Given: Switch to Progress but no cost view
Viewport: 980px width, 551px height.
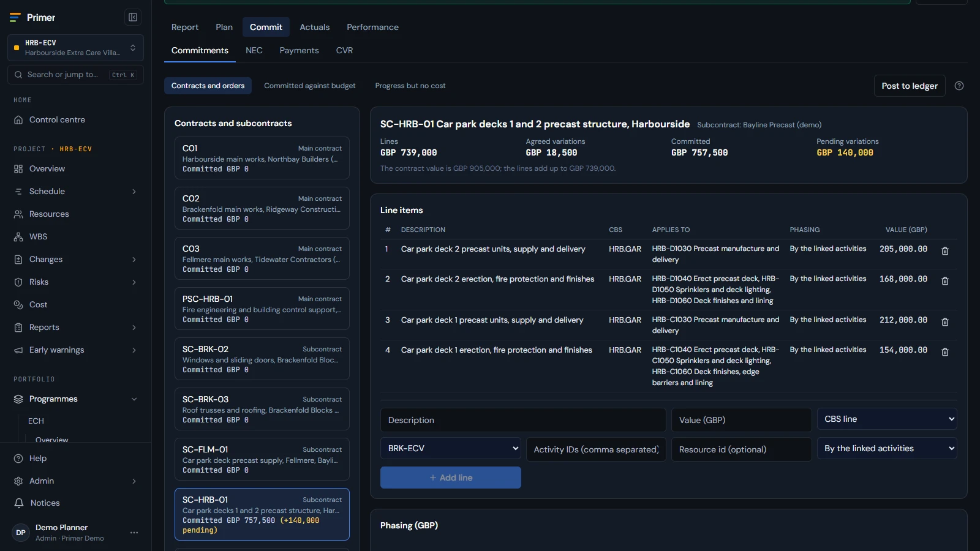Looking at the screenshot, I should 410,86.
